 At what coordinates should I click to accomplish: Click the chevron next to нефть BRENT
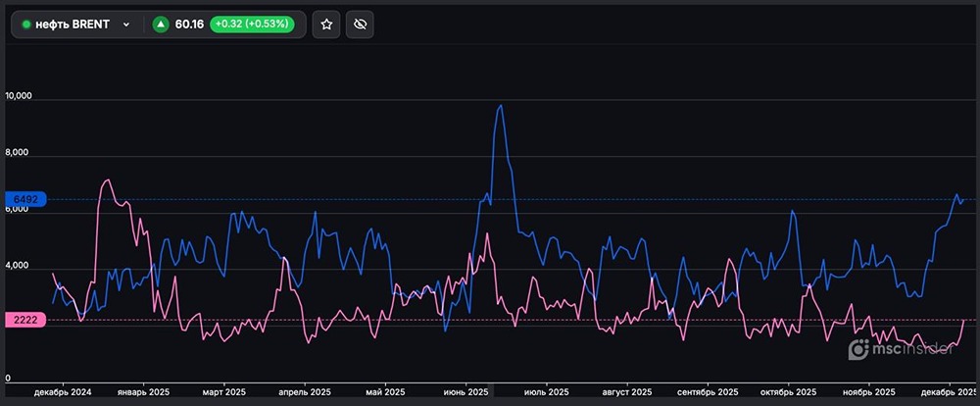[126, 25]
